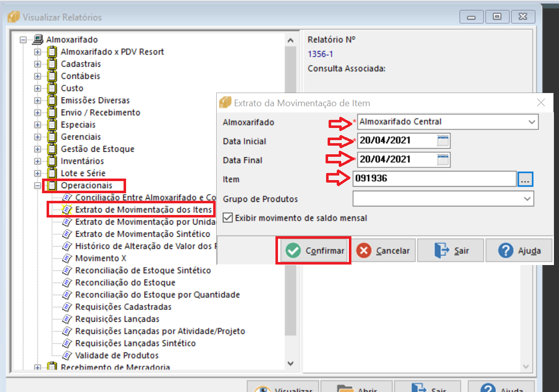Click the Almoxarifado computer root icon
This screenshot has width=559, height=392.
pos(37,39)
